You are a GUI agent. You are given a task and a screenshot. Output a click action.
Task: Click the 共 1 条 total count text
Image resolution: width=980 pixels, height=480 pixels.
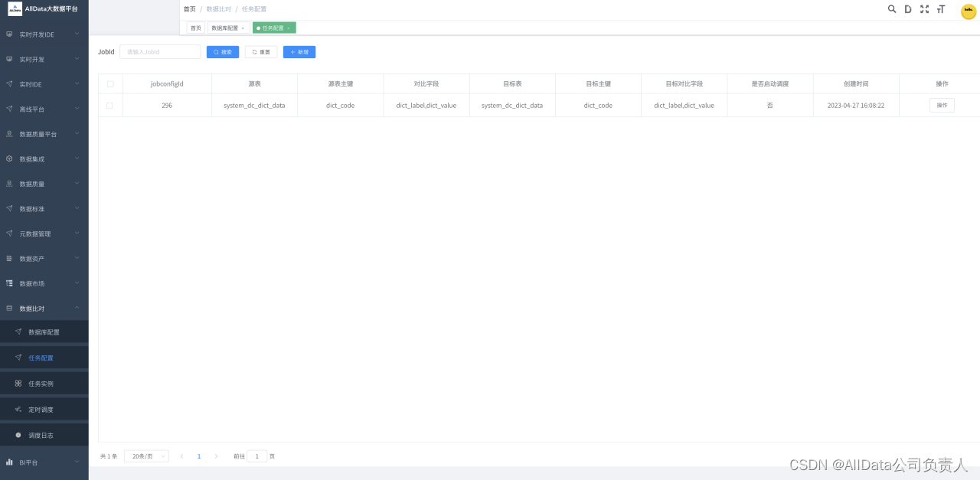tap(109, 456)
